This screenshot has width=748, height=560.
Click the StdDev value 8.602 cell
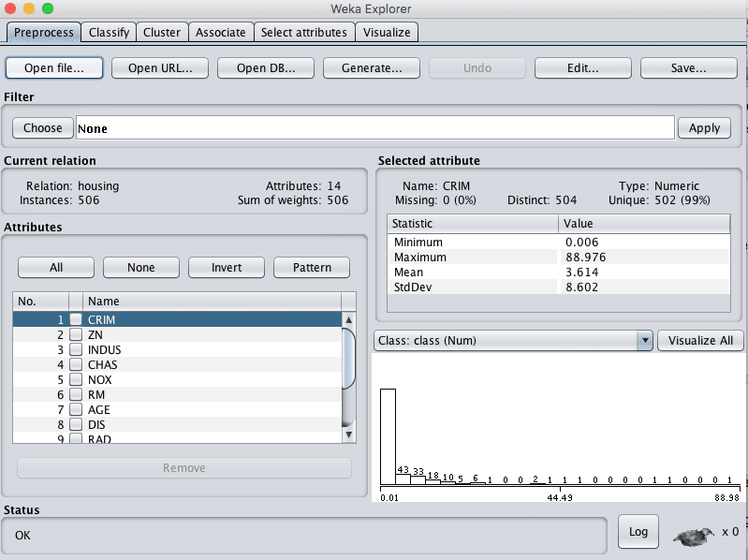(x=643, y=287)
